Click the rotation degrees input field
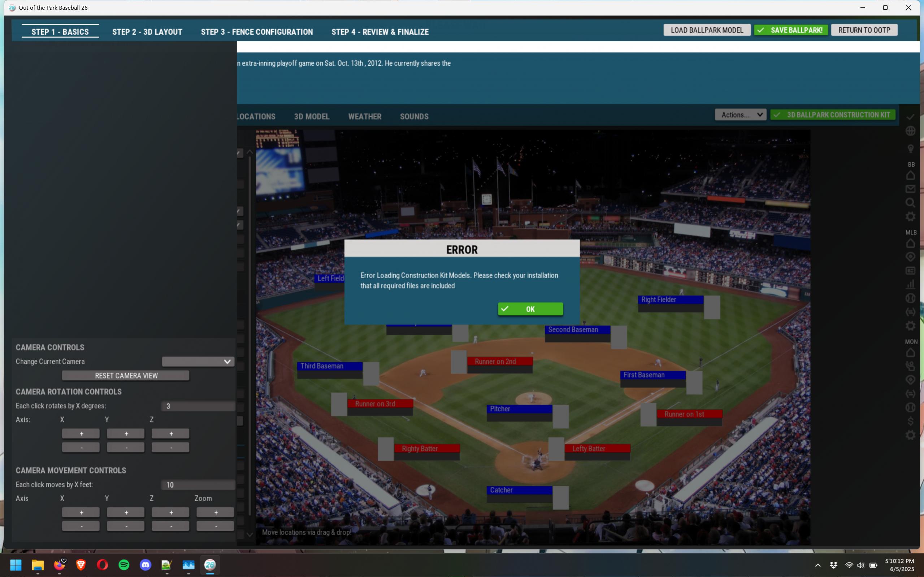This screenshot has width=924, height=577. [x=198, y=406]
